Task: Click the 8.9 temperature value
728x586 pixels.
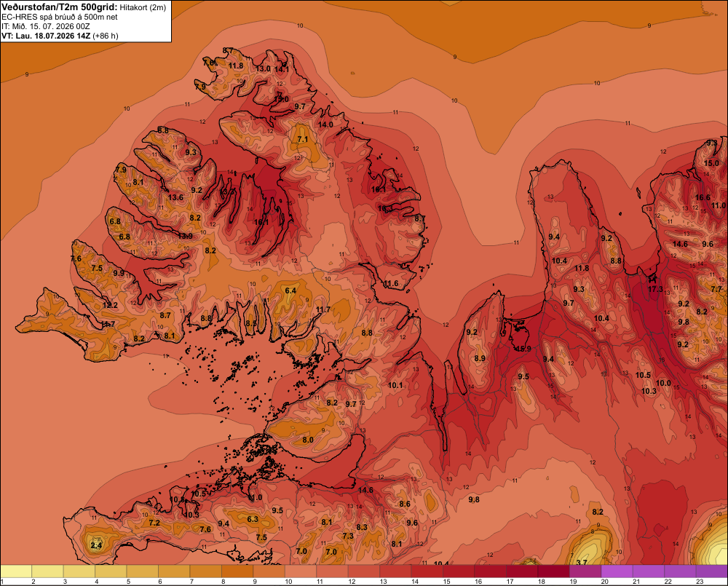Action: point(480,358)
